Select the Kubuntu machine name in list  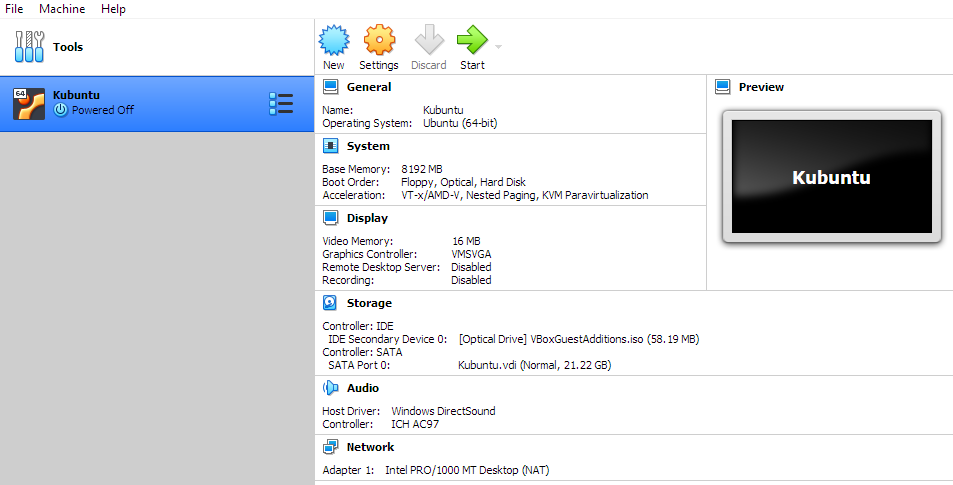[x=76, y=95]
